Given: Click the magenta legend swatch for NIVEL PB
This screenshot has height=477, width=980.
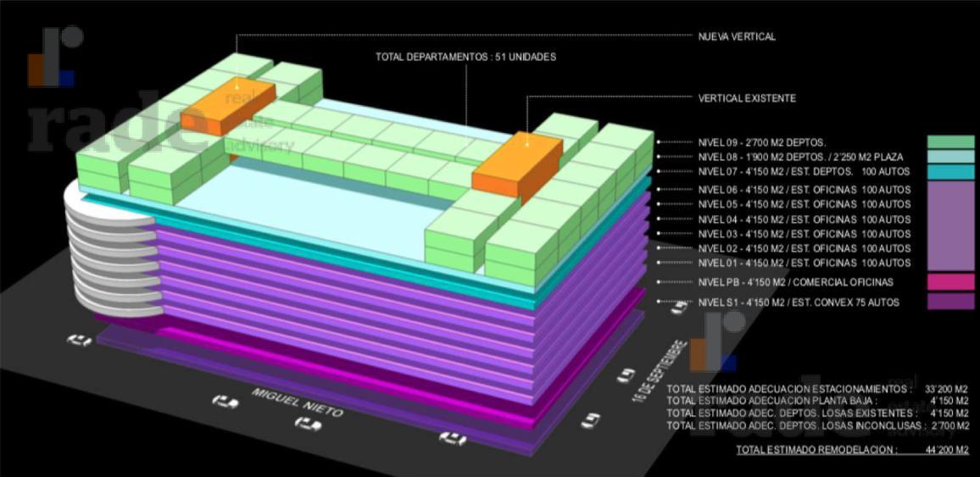Looking at the screenshot, I should pos(950,281).
